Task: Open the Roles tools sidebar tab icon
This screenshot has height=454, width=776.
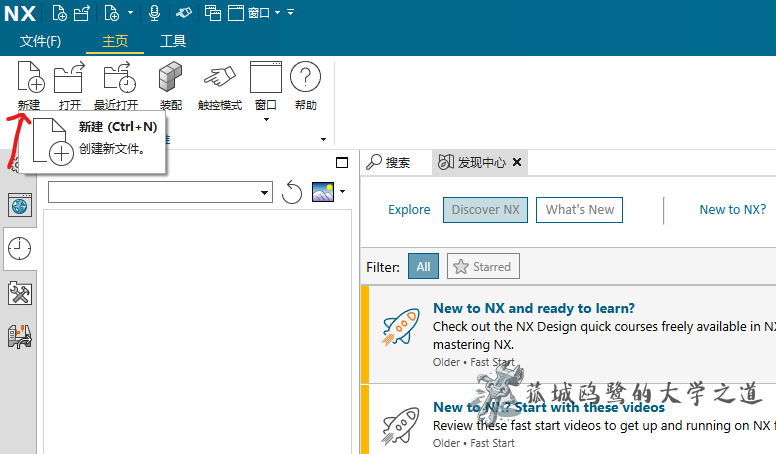Action: click(20, 294)
